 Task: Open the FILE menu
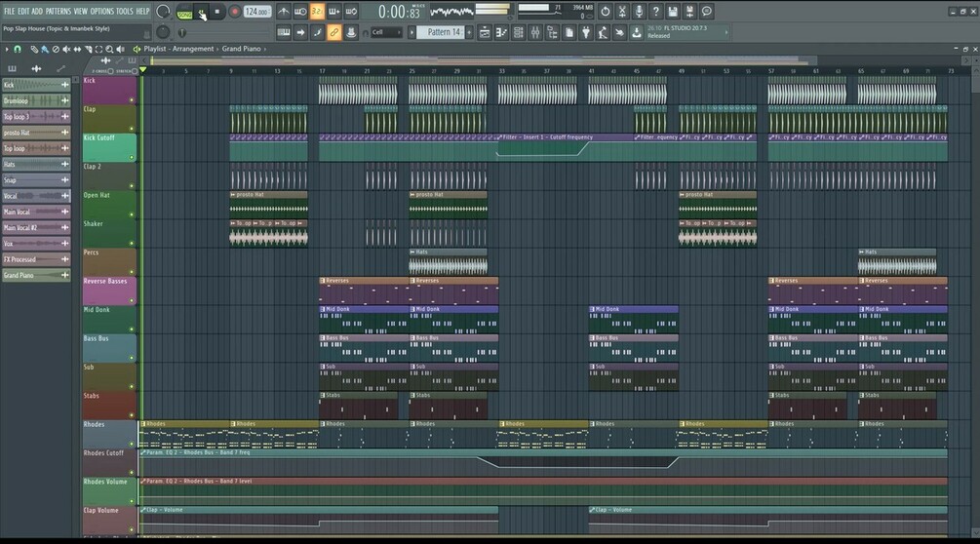click(9, 12)
